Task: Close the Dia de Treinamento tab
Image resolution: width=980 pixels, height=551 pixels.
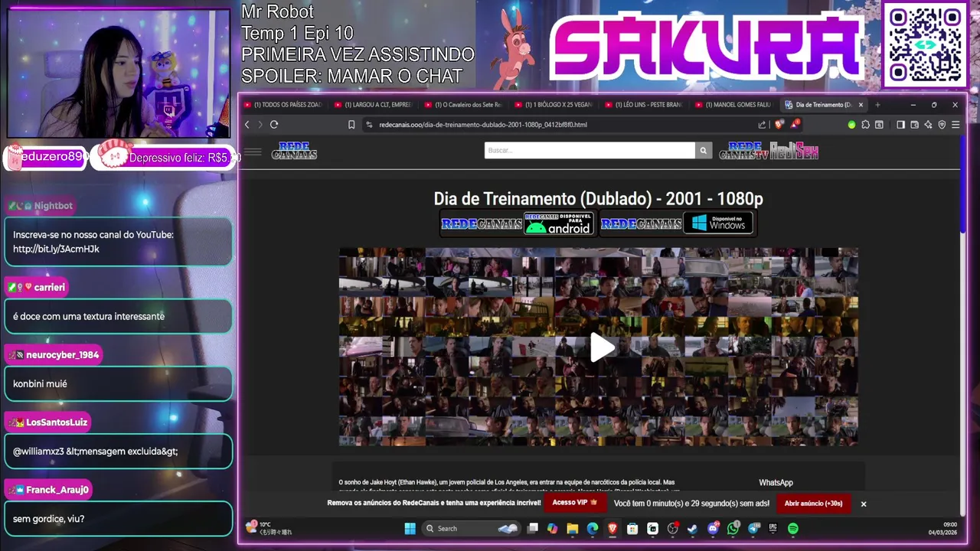Action: click(861, 105)
